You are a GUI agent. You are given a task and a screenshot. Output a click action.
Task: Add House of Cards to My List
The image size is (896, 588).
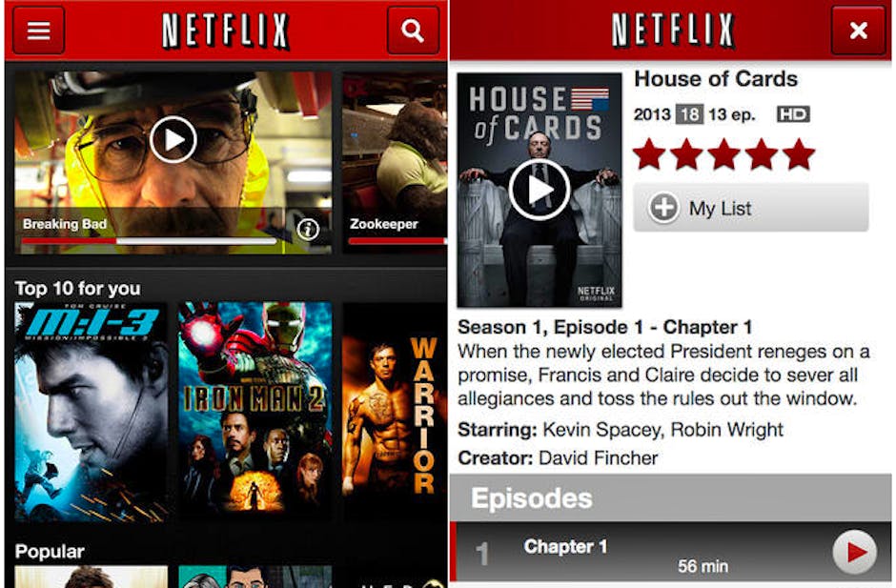pyautogui.click(x=751, y=208)
